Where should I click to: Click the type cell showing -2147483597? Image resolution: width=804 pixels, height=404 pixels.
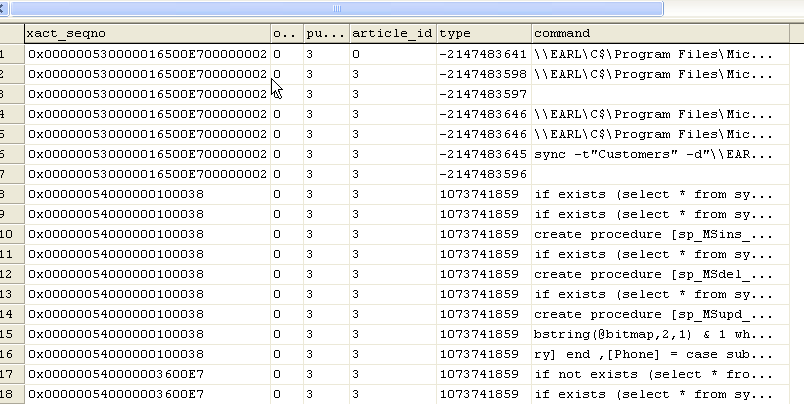point(482,94)
